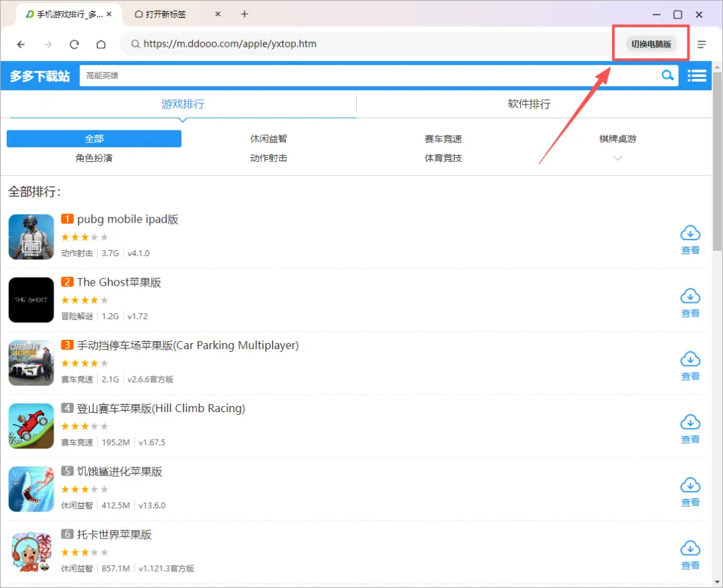Open 手动挡停车场苹果版 title link
The width and height of the screenshot is (723, 588).
tap(187, 345)
